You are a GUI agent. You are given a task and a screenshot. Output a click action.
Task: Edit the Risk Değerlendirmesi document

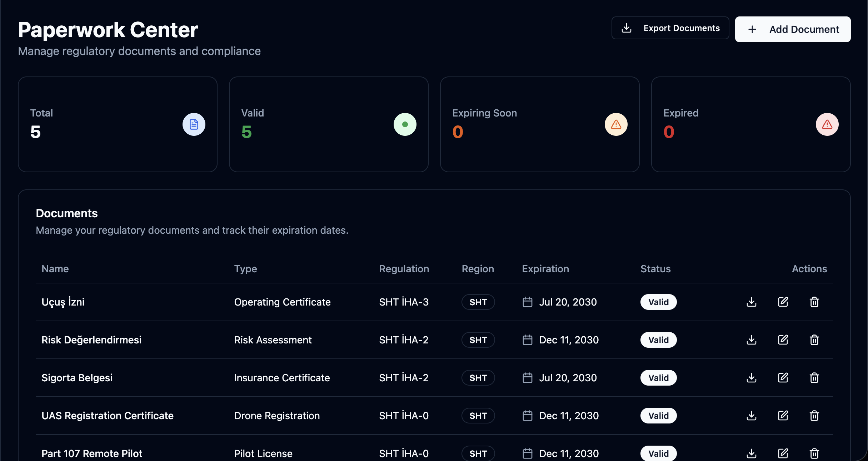coord(783,340)
